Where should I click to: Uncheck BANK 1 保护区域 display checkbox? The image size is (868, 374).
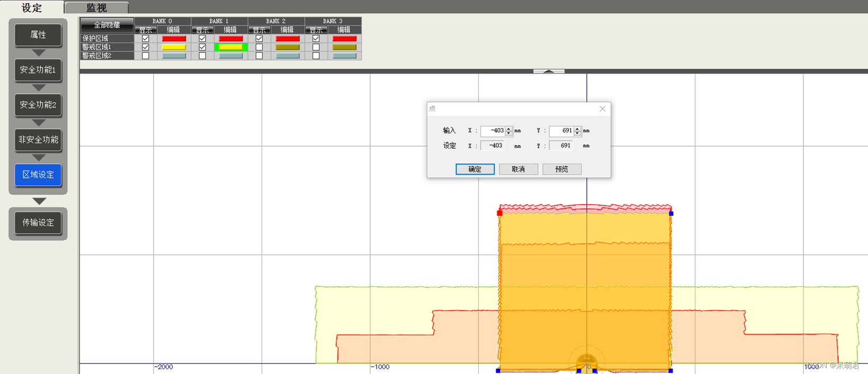click(x=202, y=39)
